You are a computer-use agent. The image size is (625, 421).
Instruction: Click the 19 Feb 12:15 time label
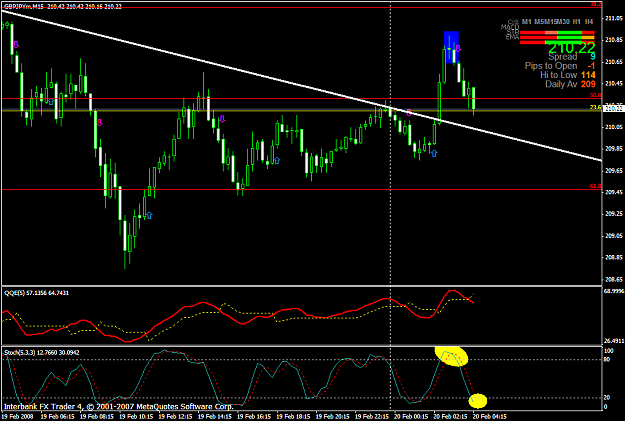coord(175,417)
